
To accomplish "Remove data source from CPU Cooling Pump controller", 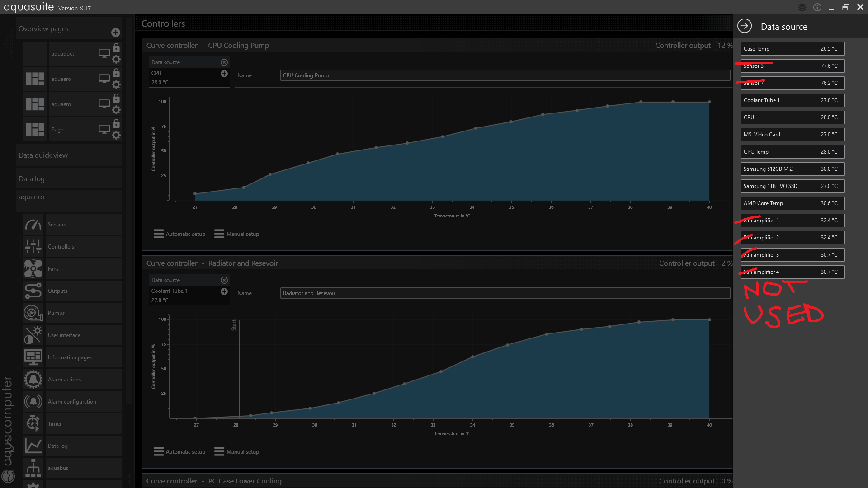I will [x=224, y=62].
